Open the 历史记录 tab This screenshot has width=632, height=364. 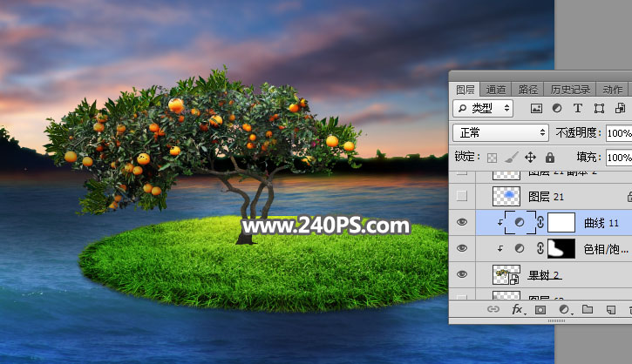[x=568, y=90]
